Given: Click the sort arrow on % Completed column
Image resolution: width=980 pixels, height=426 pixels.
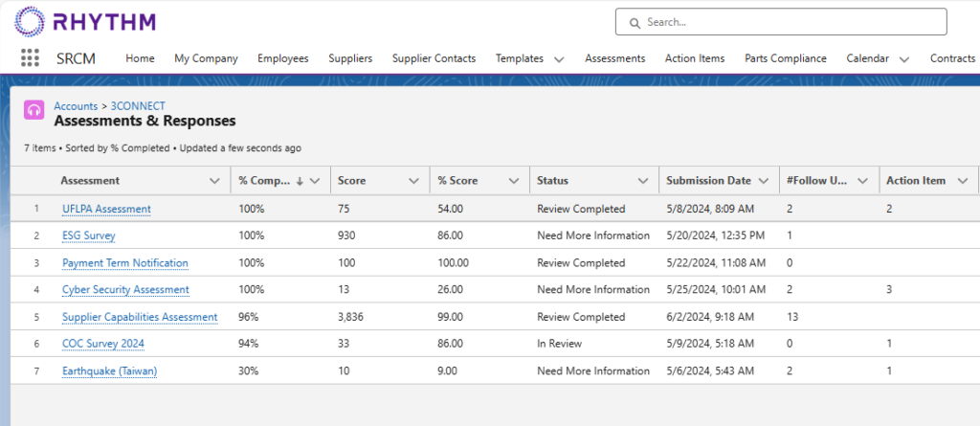Looking at the screenshot, I should pos(300,181).
